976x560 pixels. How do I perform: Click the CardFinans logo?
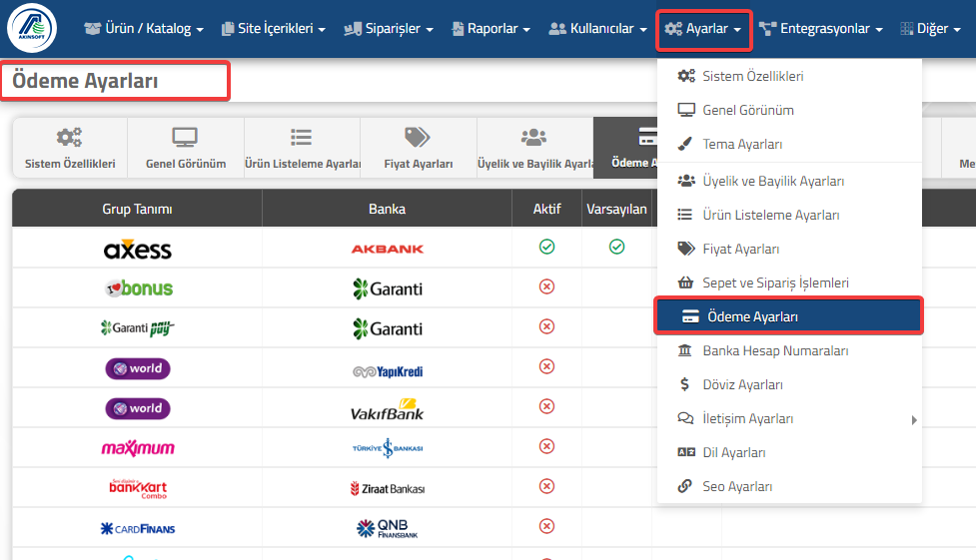coord(138,529)
